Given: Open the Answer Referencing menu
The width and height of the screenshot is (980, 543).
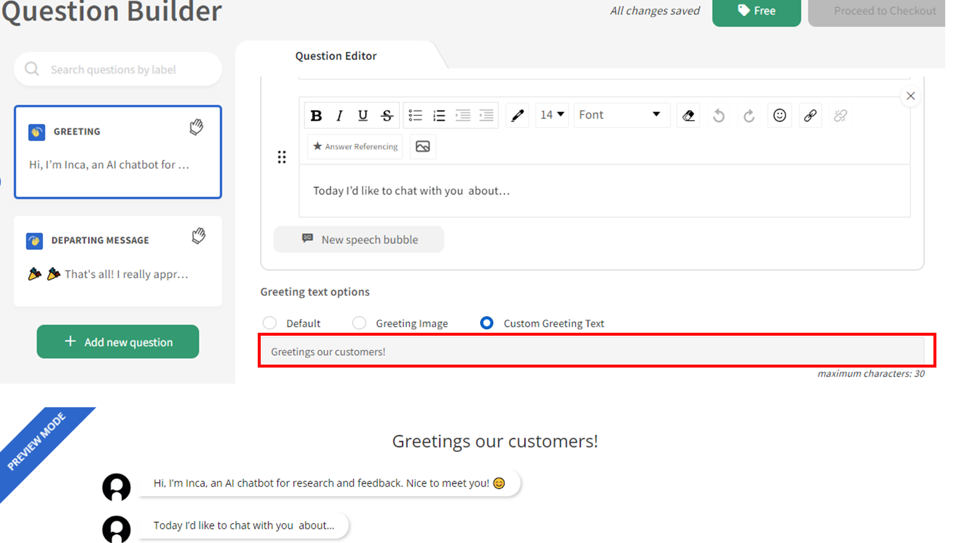Looking at the screenshot, I should (355, 147).
